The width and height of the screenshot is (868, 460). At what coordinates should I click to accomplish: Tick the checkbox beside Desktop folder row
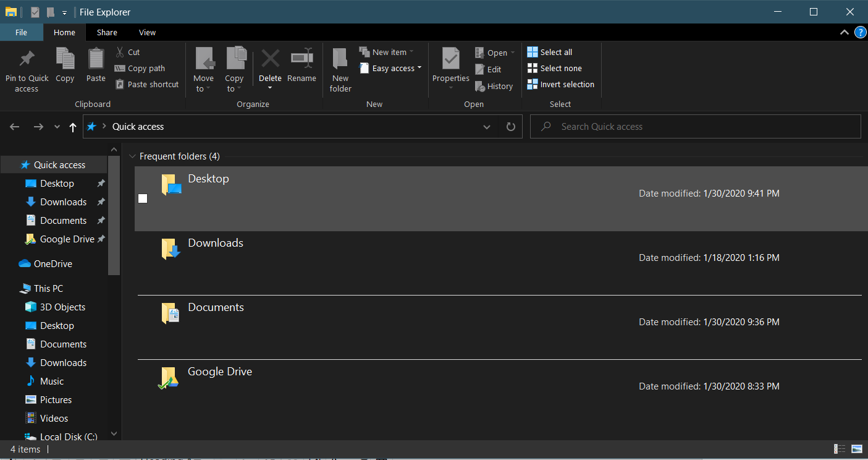[143, 198]
